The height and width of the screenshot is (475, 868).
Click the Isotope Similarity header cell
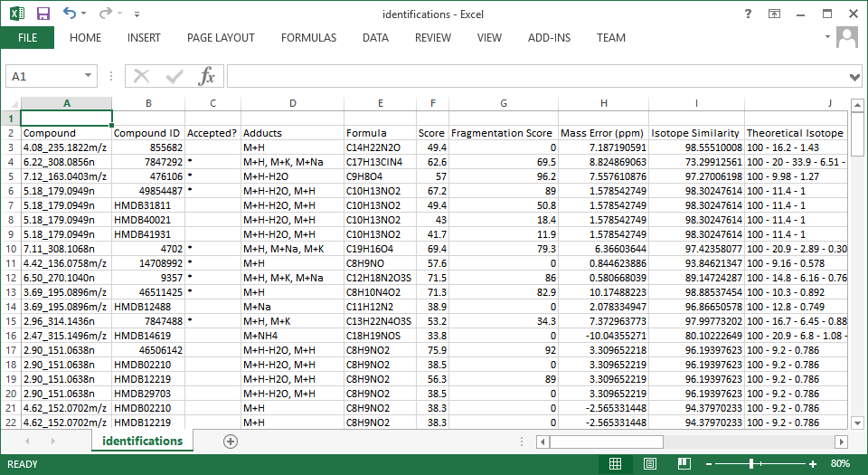pos(696,133)
